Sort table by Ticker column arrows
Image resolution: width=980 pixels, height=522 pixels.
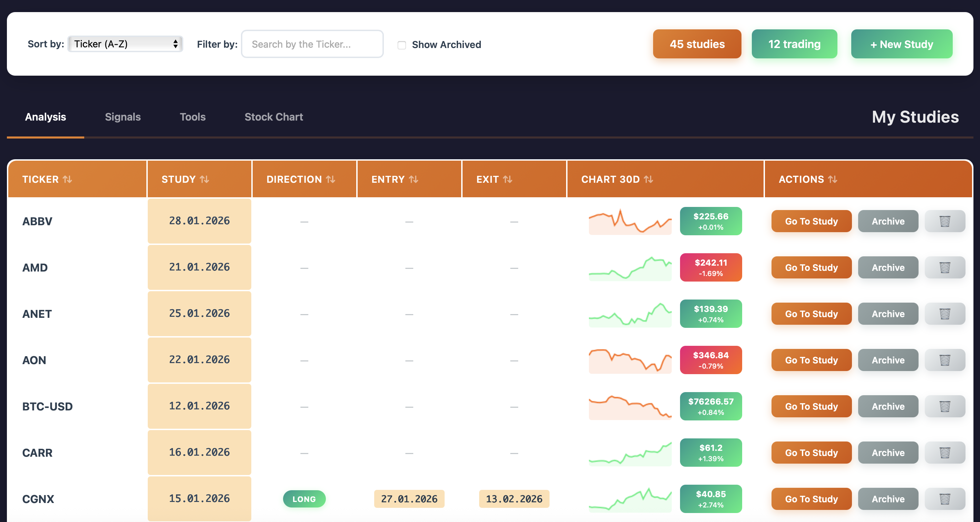pos(67,179)
